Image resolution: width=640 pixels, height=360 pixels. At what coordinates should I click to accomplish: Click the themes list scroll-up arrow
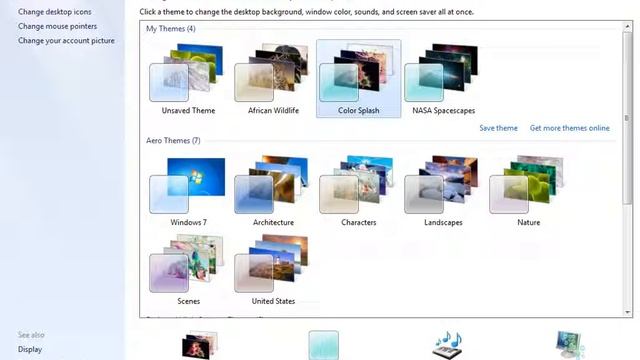pyautogui.click(x=627, y=27)
